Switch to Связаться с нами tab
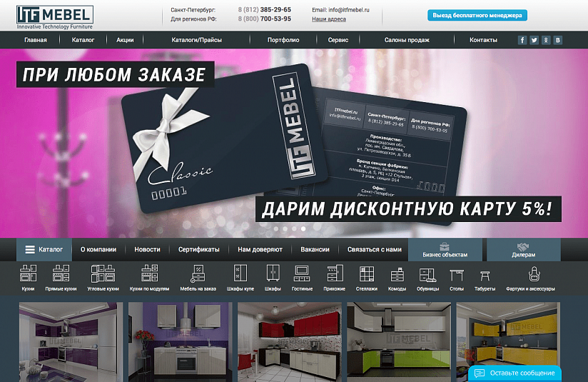Image resolution: width=588 pixels, height=382 pixels. pos(374,249)
